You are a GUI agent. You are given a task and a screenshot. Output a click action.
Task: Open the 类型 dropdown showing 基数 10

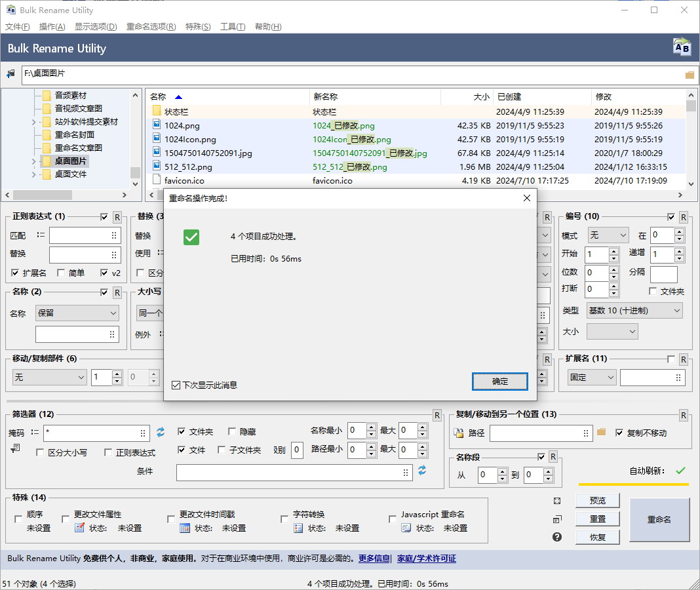634,310
